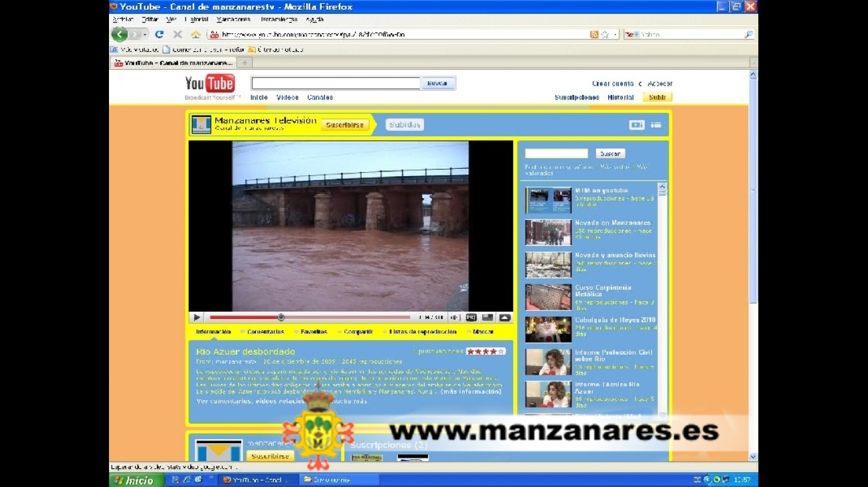Open the Manzanares Televisión channel avatar icon
This screenshot has width=868, height=487.
[x=201, y=124]
